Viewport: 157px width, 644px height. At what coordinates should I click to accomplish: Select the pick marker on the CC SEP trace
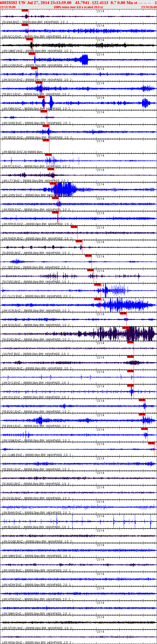pos(88,256)
